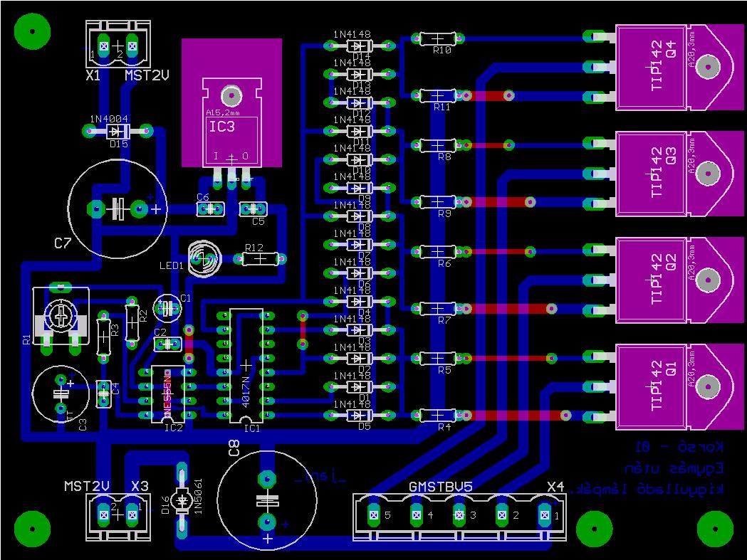Click pin 2 pad of X4 connector

[x=501, y=514]
